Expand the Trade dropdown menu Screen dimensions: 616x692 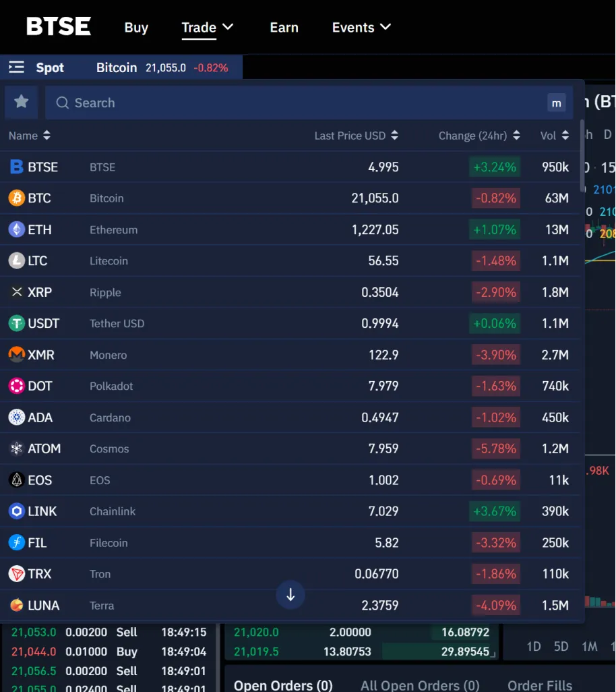click(208, 28)
